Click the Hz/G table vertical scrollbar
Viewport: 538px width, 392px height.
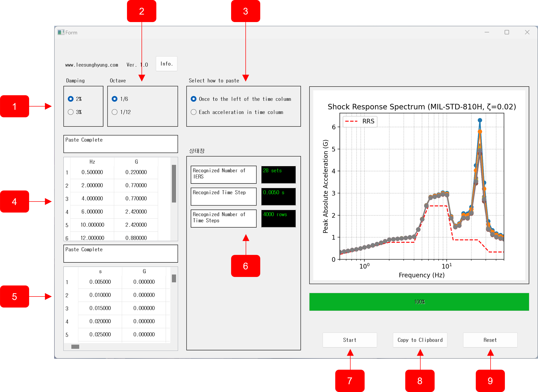174,183
